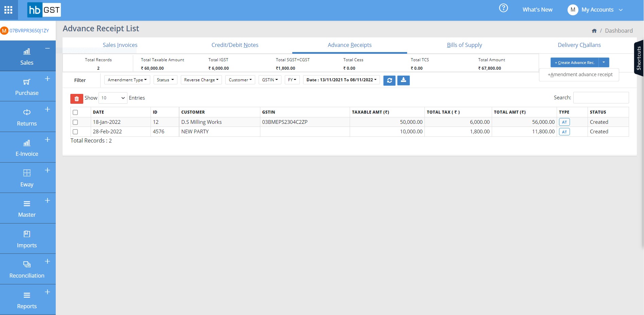Sort by the CUSTOMER column header

point(219,112)
